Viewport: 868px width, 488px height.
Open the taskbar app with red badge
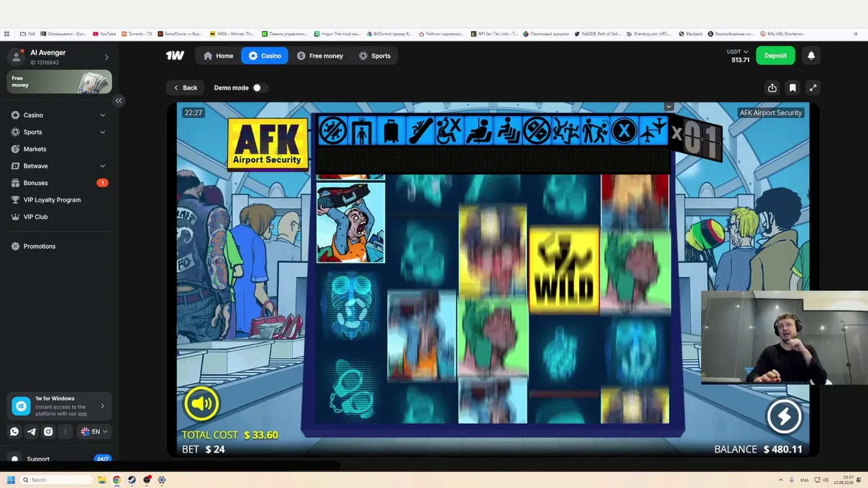click(146, 480)
